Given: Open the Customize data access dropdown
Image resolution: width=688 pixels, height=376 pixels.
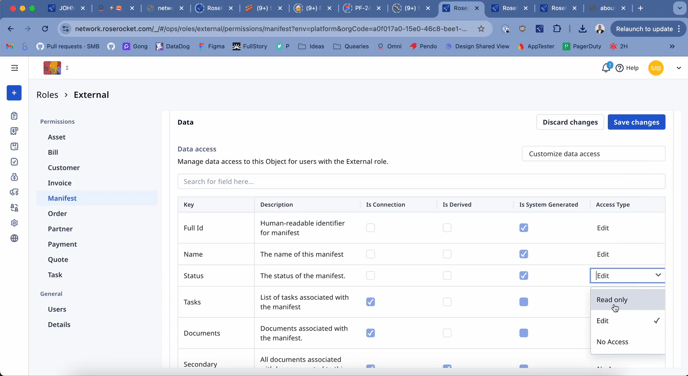Looking at the screenshot, I should [x=593, y=154].
